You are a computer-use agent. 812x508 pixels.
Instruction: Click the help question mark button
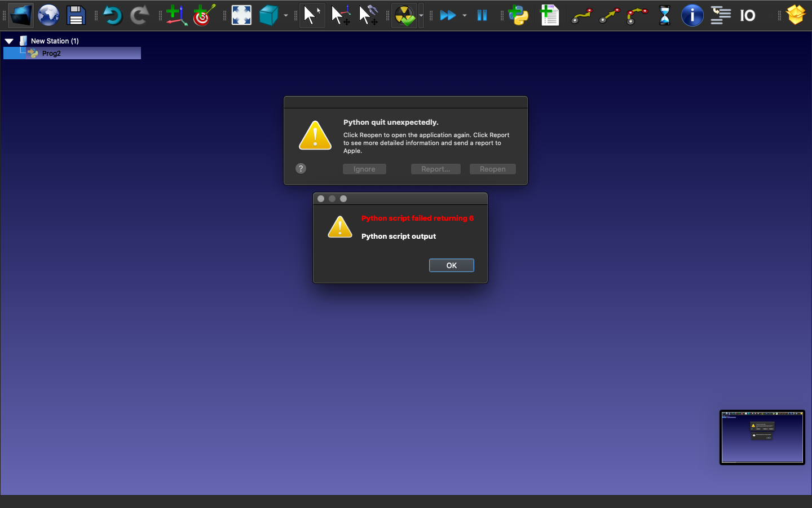pos(301,169)
